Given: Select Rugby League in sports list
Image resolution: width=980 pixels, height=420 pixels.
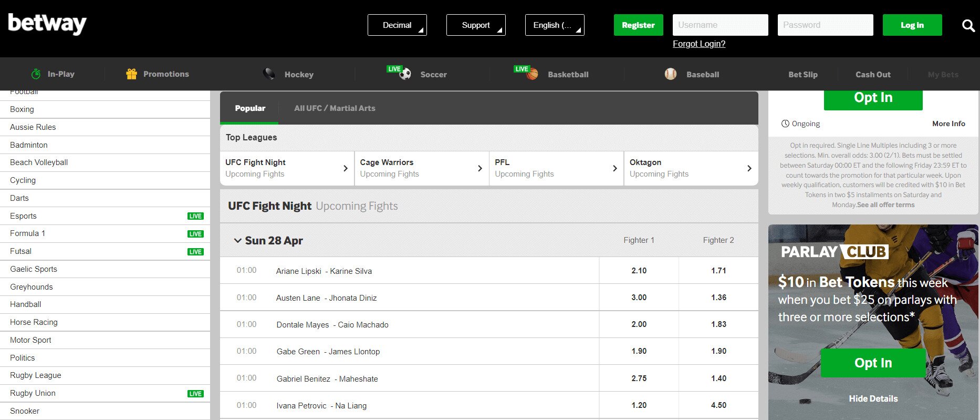Looking at the screenshot, I should [x=105, y=375].
